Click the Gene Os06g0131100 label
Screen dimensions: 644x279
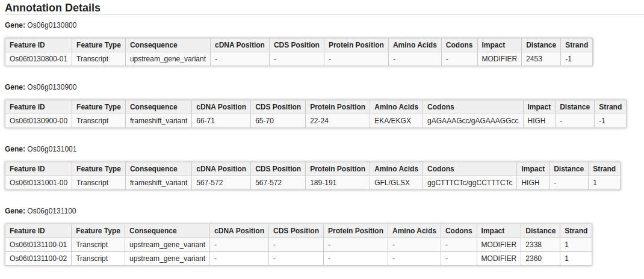[x=40, y=211]
